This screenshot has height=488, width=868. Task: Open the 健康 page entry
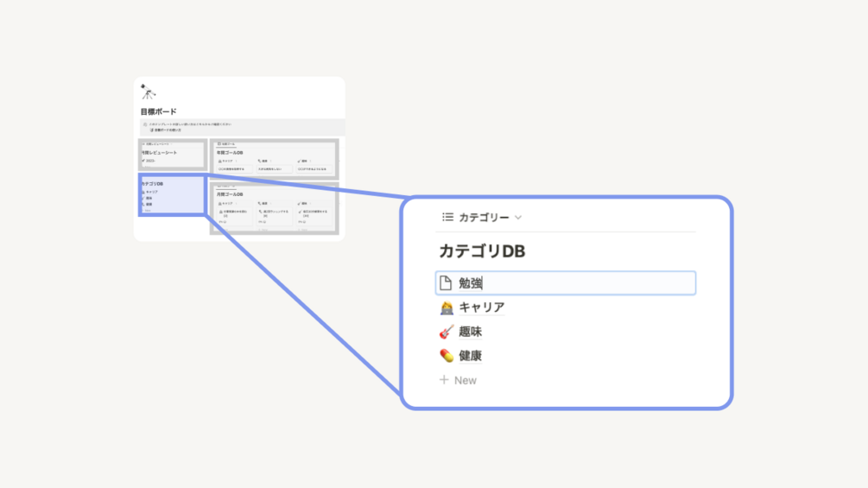tap(471, 356)
